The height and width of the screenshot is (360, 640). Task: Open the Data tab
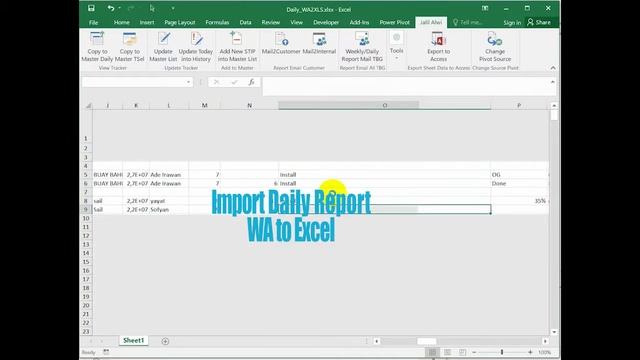click(245, 22)
